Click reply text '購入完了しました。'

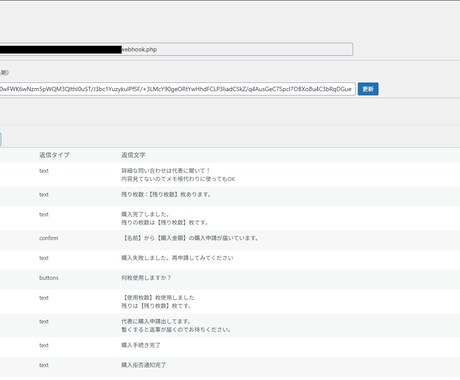[x=145, y=214]
